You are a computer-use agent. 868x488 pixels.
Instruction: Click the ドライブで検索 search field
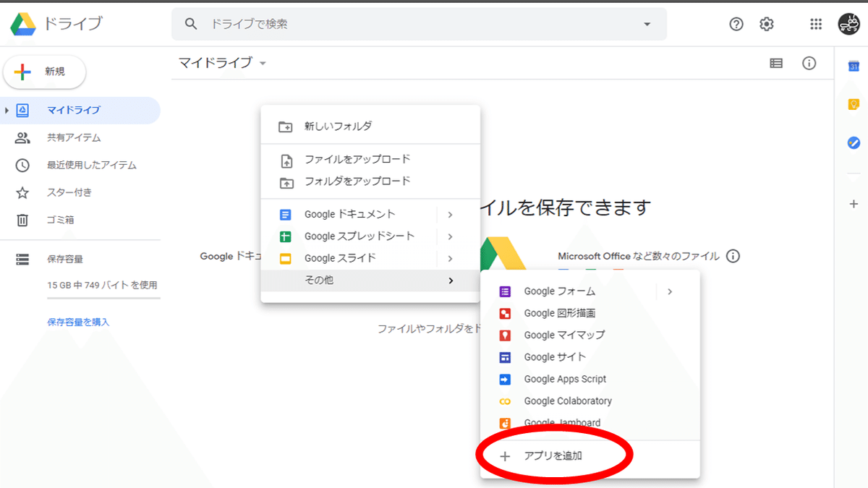420,24
